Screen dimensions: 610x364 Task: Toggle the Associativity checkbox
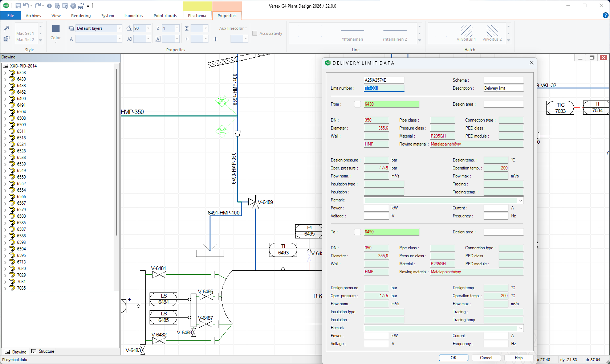point(255,33)
